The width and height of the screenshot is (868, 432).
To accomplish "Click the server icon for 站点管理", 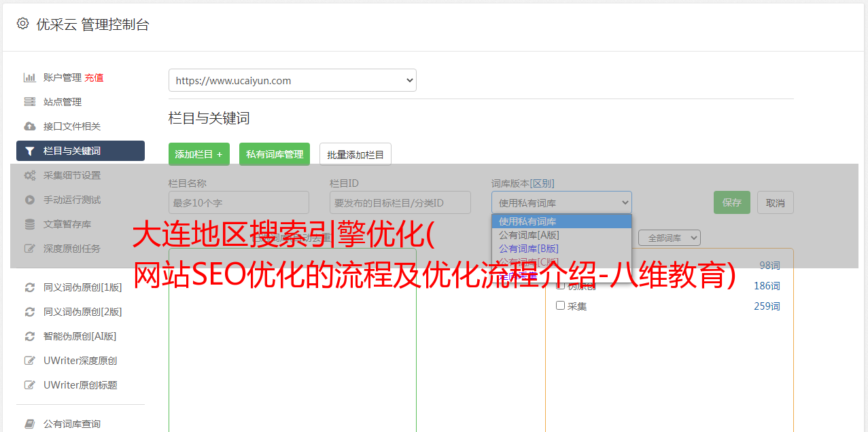I will point(30,102).
